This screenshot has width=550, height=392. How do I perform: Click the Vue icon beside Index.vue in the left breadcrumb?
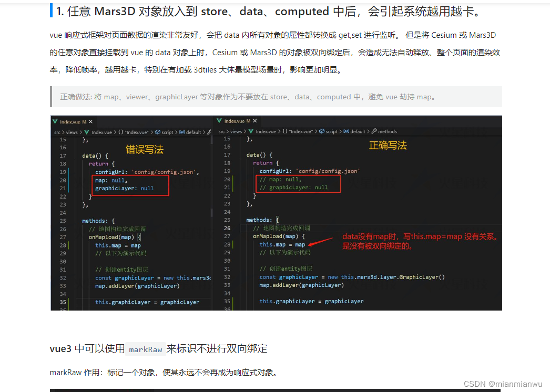click(87, 131)
